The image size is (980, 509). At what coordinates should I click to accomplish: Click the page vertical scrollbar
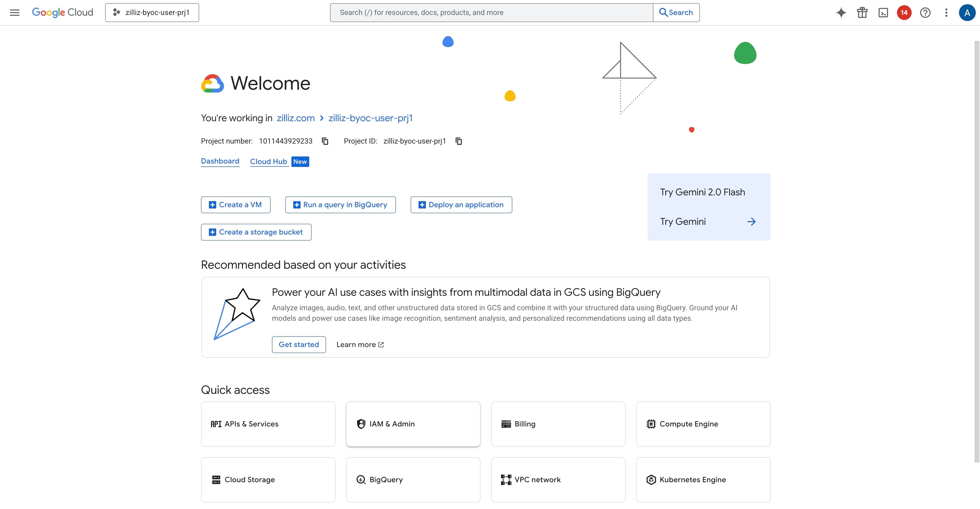pyautogui.click(x=977, y=251)
